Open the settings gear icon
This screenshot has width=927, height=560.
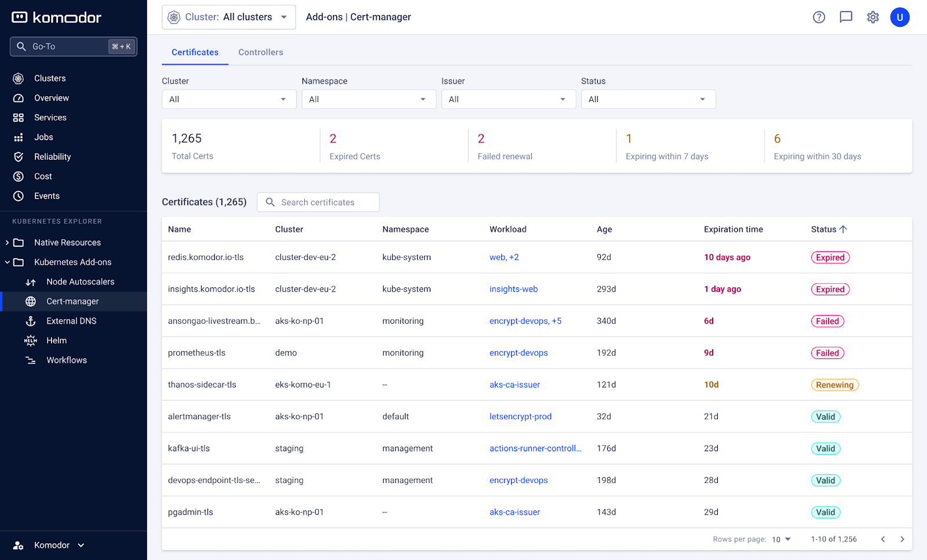coord(873,17)
